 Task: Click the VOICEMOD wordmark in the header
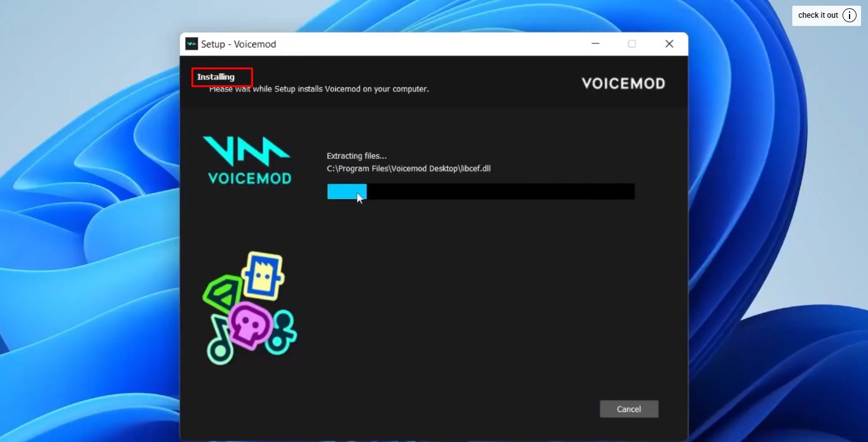coord(623,83)
